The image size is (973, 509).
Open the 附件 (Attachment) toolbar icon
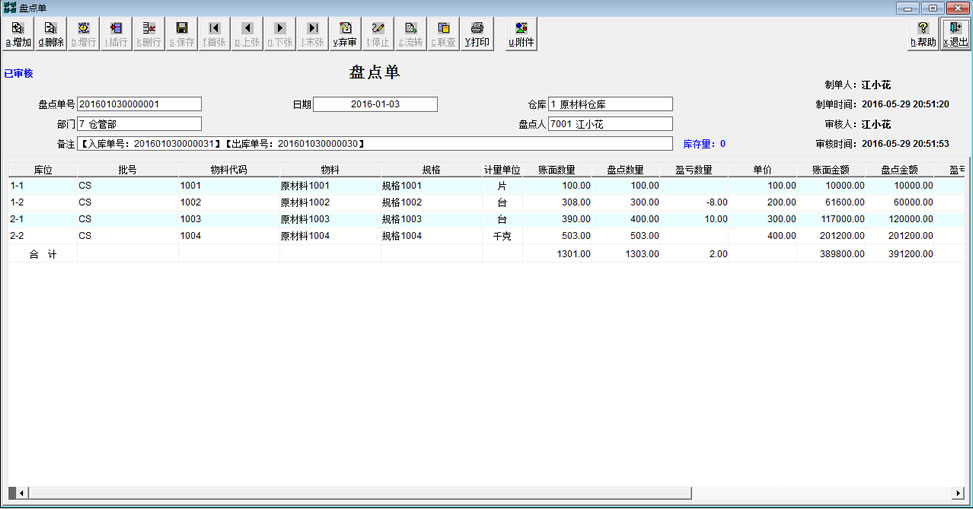point(521,34)
